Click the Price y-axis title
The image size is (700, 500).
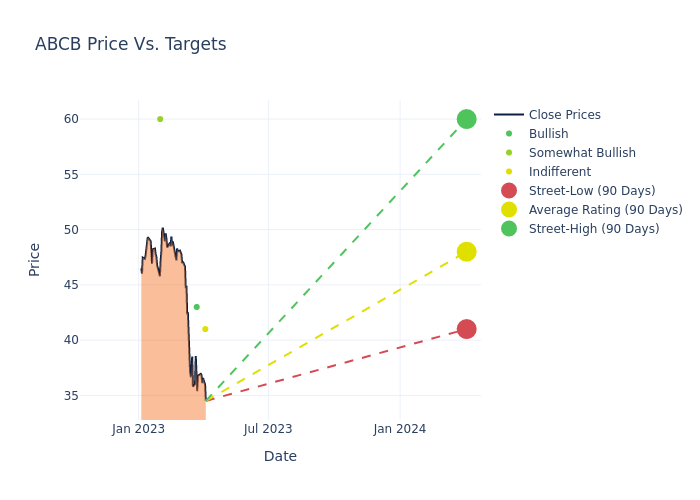[x=35, y=259]
